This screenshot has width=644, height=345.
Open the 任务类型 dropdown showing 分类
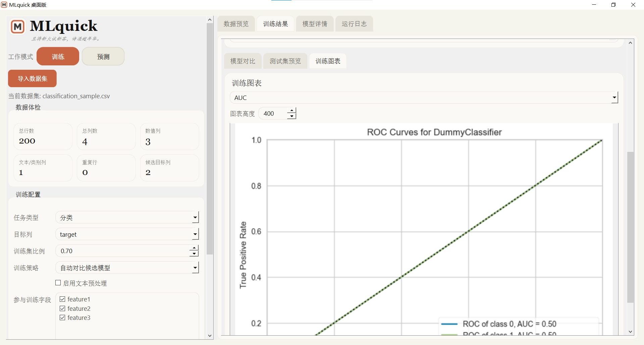click(127, 217)
